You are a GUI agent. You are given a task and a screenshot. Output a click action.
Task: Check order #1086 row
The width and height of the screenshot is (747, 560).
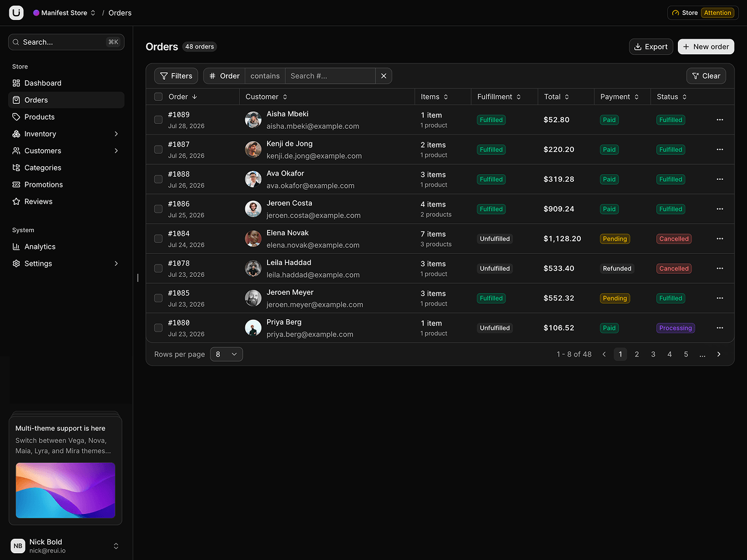coord(158,209)
